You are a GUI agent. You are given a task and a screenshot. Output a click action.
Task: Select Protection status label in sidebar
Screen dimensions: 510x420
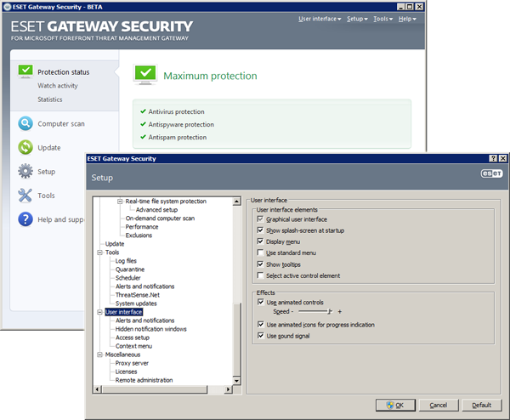(x=64, y=72)
